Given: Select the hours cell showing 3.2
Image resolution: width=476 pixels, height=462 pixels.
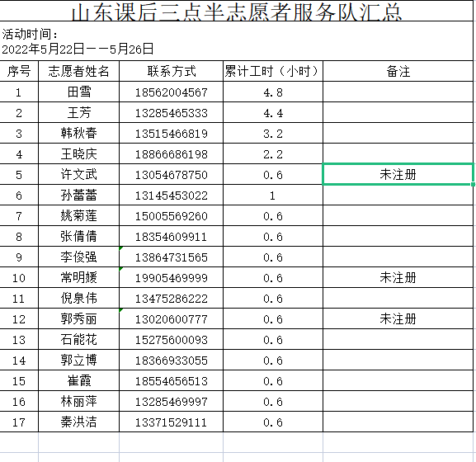Looking at the screenshot, I should pyautogui.click(x=273, y=134).
